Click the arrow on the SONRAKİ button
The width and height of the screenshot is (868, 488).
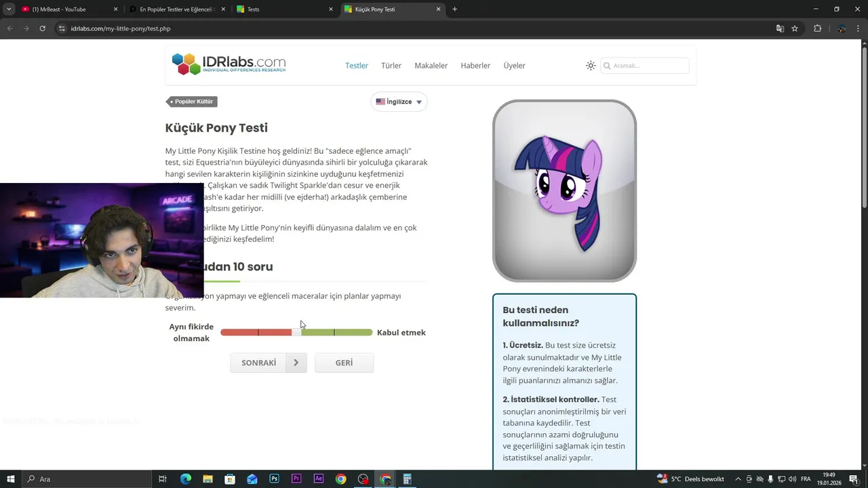pyautogui.click(x=296, y=363)
